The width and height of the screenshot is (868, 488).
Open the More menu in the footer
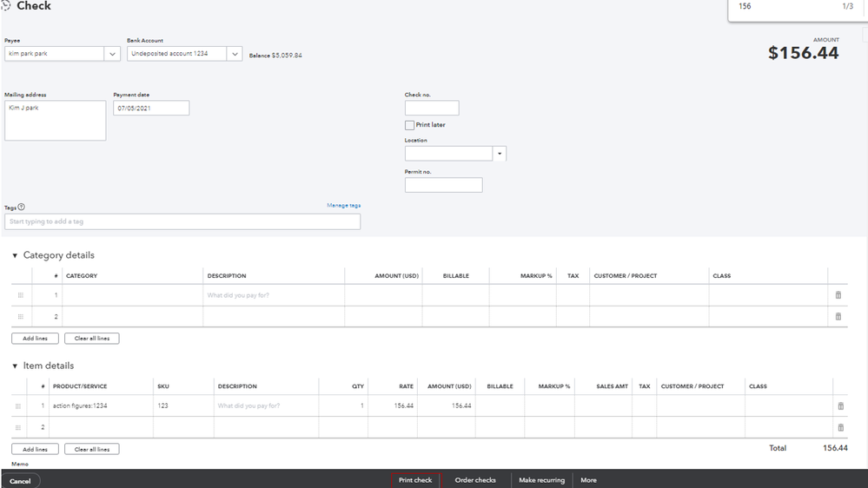pos(588,480)
